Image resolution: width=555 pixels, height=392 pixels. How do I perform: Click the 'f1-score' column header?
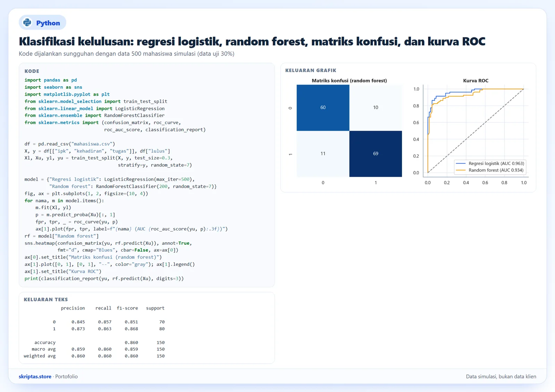tap(127, 308)
